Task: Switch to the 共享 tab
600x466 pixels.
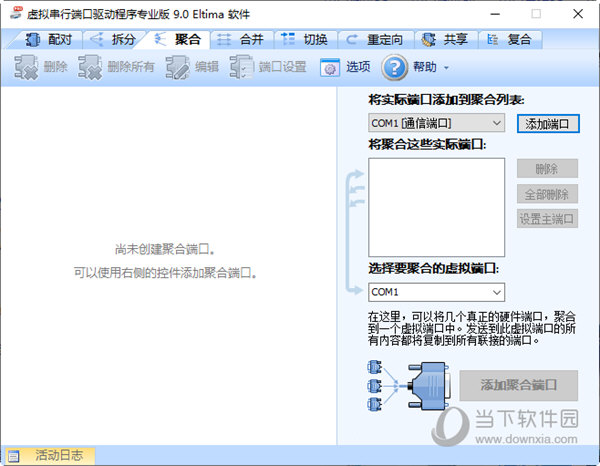Action: coord(444,40)
